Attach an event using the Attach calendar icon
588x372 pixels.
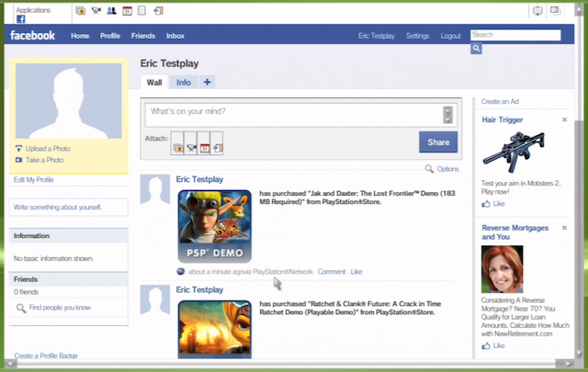click(204, 148)
